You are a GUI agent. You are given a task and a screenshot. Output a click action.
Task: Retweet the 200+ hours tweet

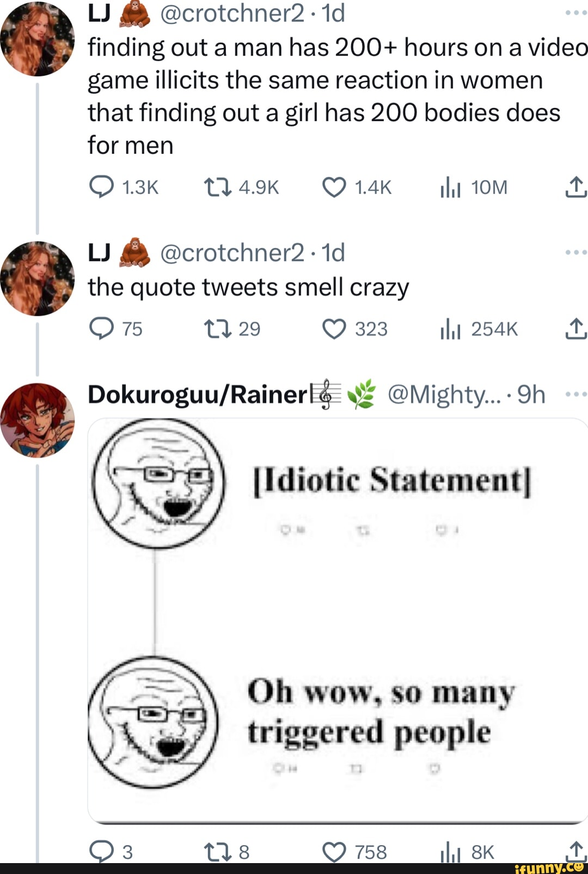pos(217,186)
